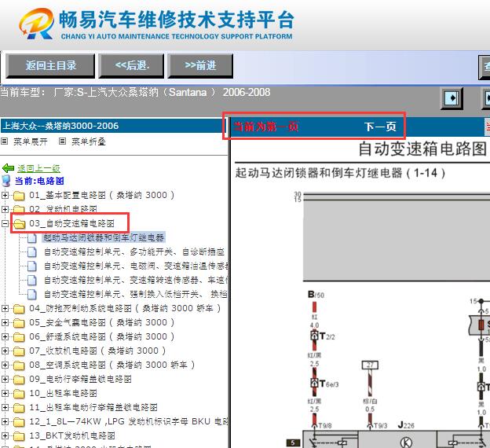Click page icon of 多功能开关 document
Image resolution: width=490 pixels, height=448 pixels.
(32, 252)
